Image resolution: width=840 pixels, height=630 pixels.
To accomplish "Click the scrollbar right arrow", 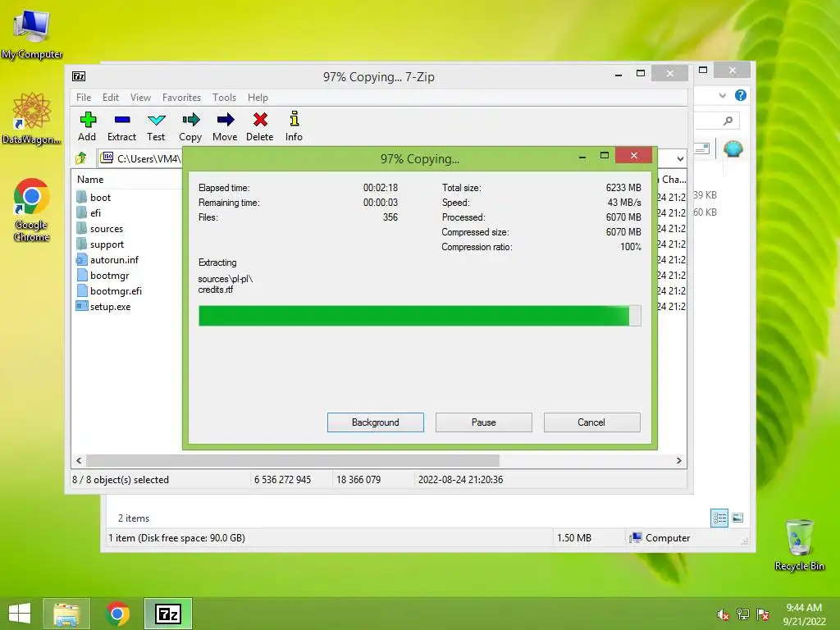I will click(x=678, y=461).
